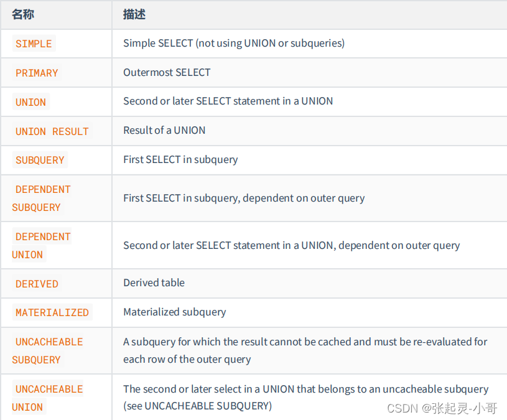Click the SUBQUERY code label in fifth row

[40, 160]
